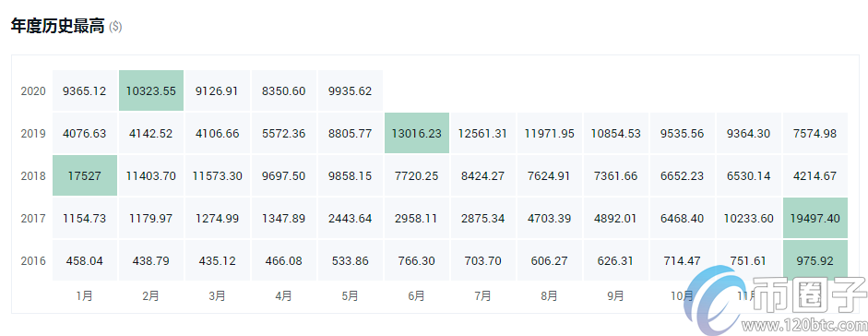Select the 458.04 cell for January 2016
This screenshot has height=336, width=868.
(85, 260)
